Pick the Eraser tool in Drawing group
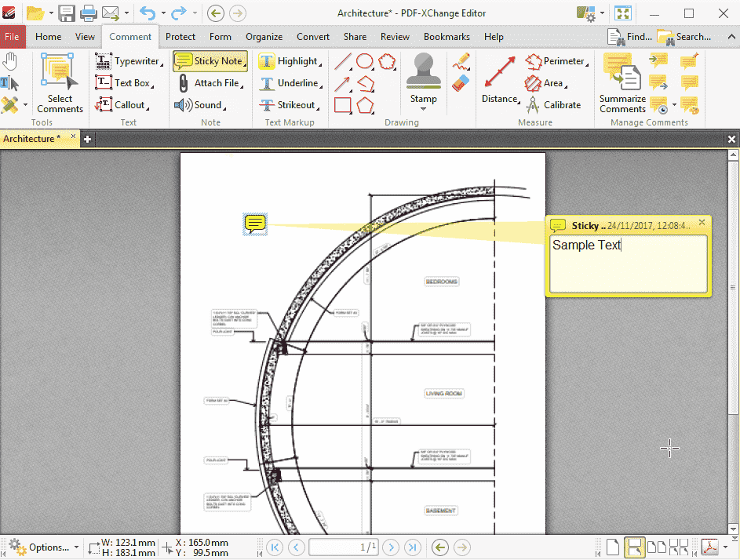Viewport: 740px width, 560px height. (461, 83)
